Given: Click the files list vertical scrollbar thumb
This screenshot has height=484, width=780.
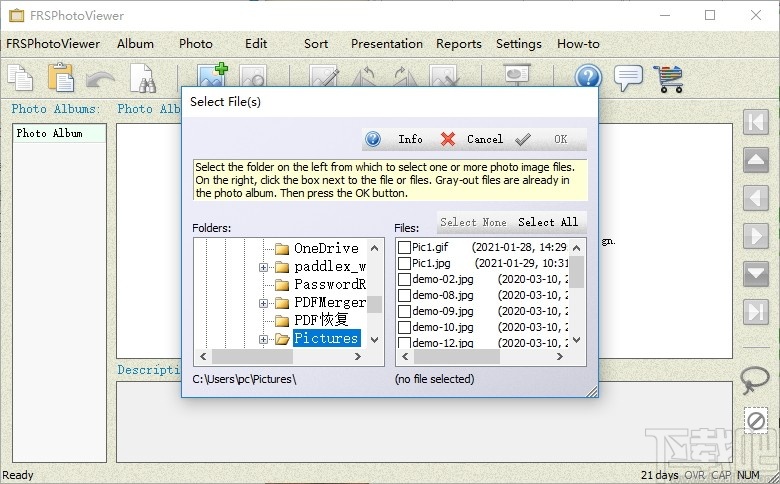Looking at the screenshot, I should pos(577,272).
